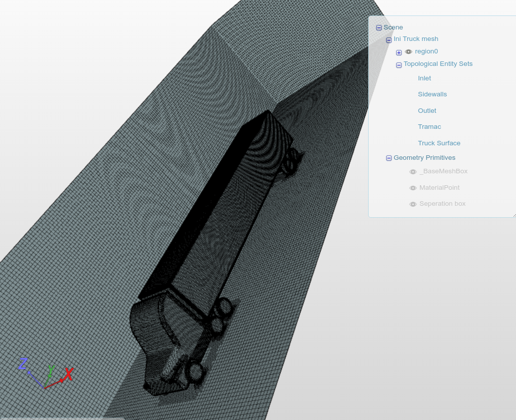Select the Inlet entity set
The height and width of the screenshot is (420, 516).
click(424, 78)
